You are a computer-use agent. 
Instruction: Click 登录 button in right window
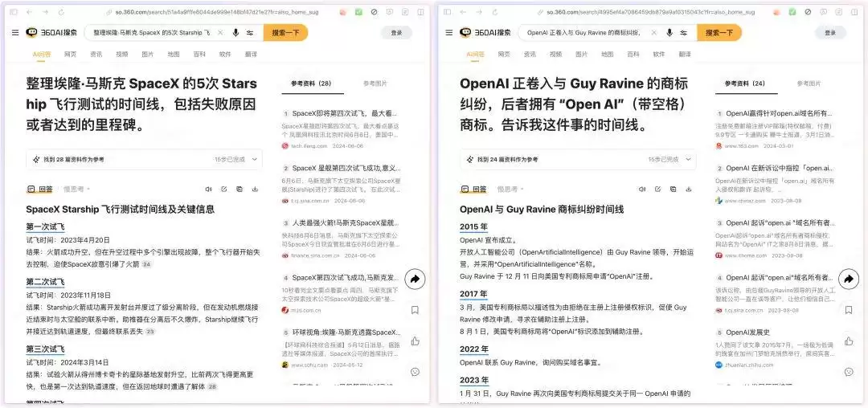tap(830, 33)
